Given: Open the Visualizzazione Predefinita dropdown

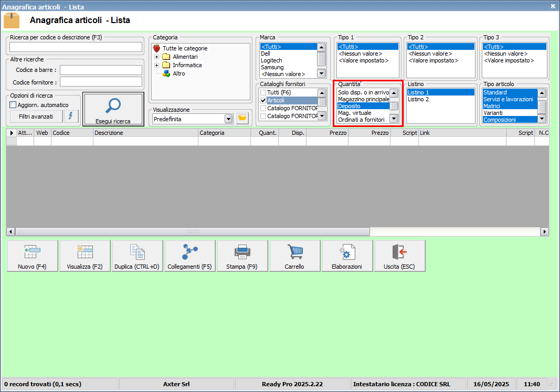Looking at the screenshot, I should (229, 119).
